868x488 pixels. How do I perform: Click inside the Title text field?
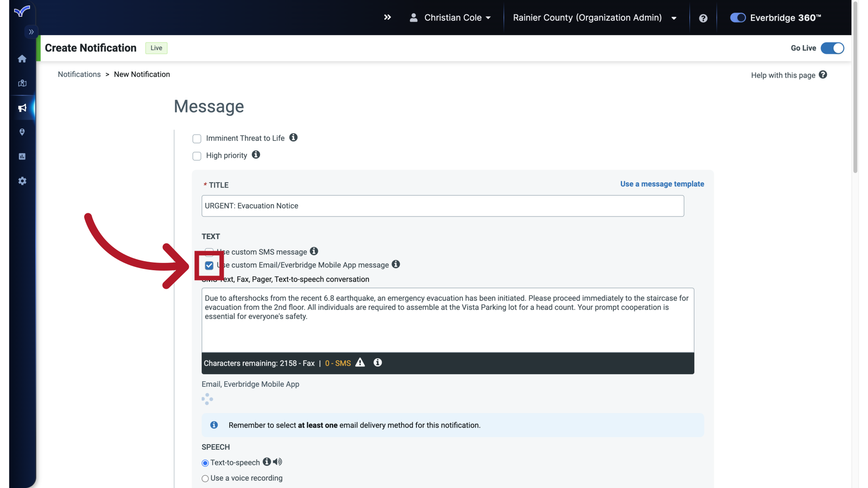click(442, 206)
